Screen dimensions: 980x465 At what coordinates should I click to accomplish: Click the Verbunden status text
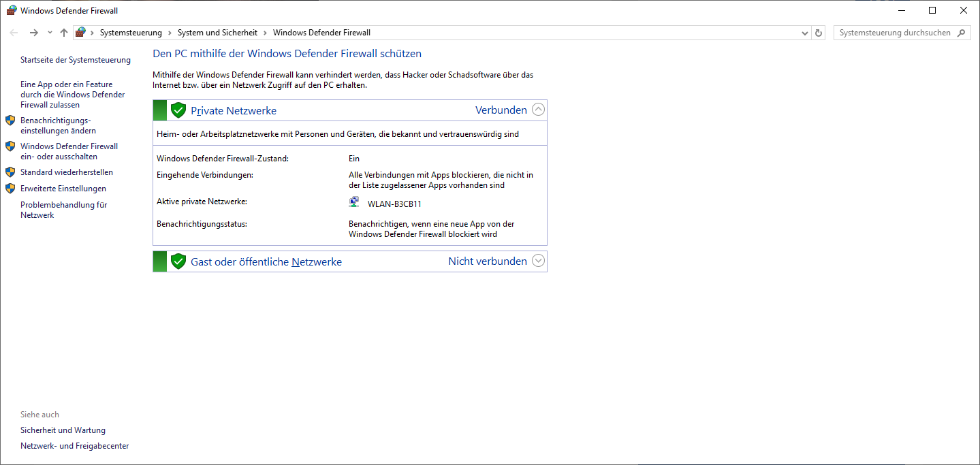[501, 110]
